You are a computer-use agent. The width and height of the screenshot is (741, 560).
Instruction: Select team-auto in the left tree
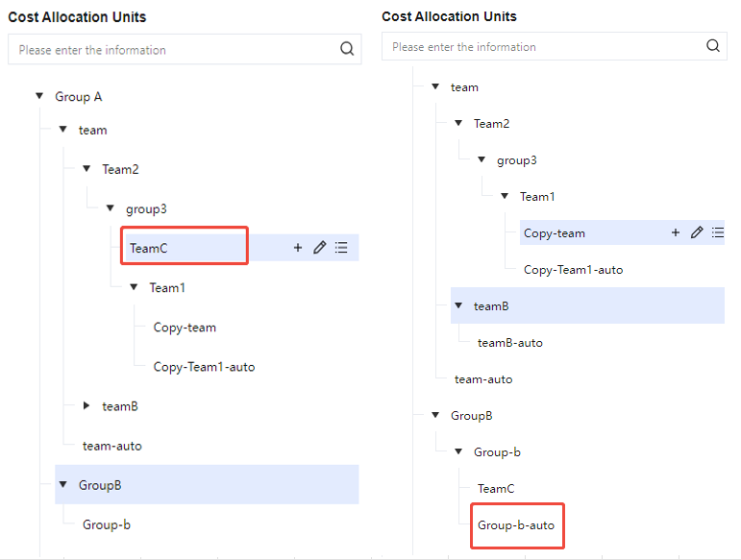pyautogui.click(x=112, y=446)
